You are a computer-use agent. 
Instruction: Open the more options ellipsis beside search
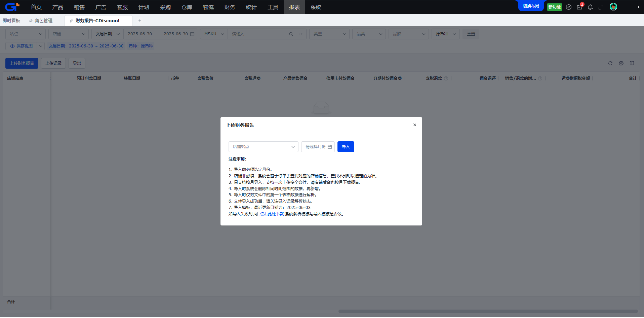(301, 34)
